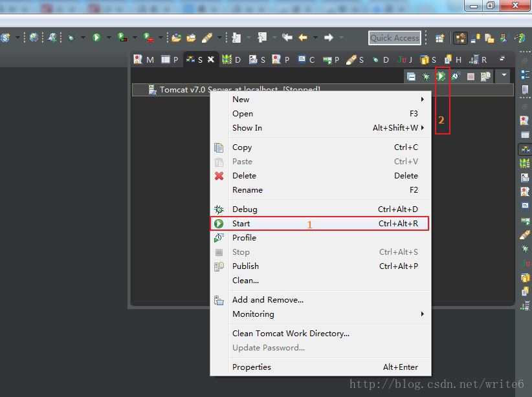Click the Open Perspective icon beside Quick Access

tap(440, 38)
